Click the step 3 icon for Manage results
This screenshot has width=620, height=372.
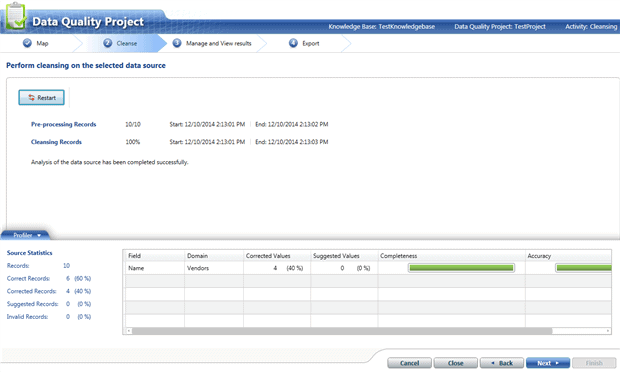click(177, 43)
